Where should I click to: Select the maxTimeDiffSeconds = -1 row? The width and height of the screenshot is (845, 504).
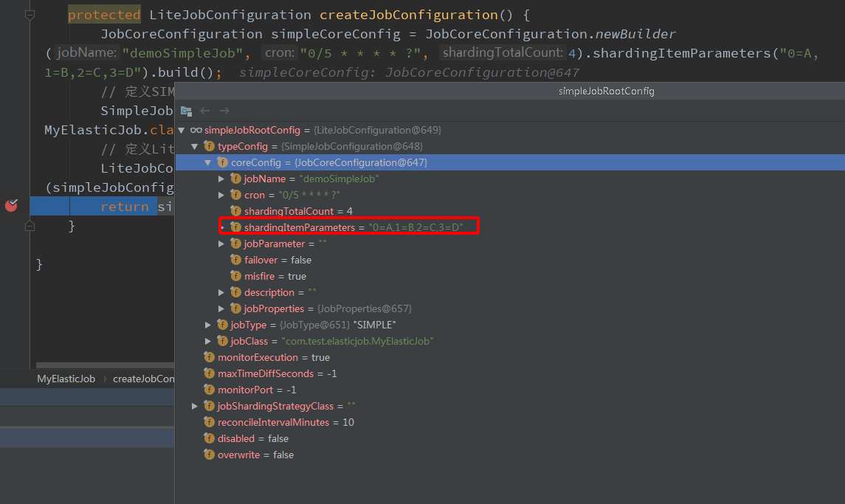[x=510, y=373]
